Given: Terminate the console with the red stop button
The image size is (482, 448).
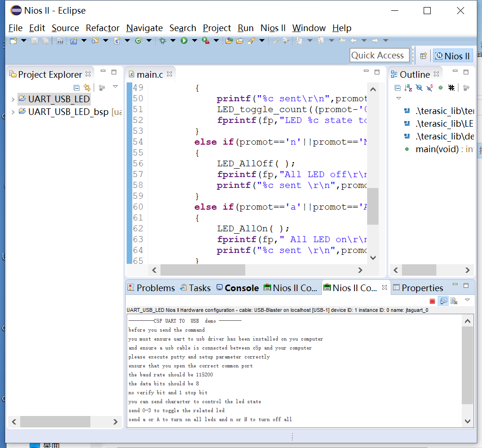Looking at the screenshot, I should [432, 301].
